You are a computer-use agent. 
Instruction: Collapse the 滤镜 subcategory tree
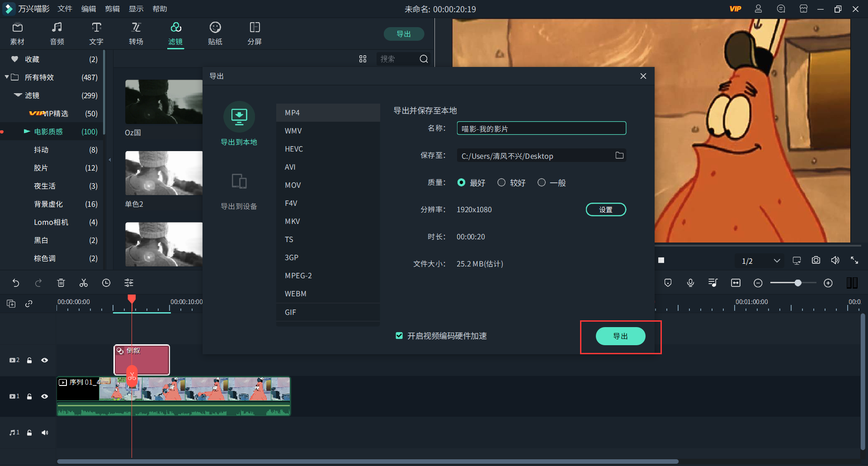click(x=17, y=95)
